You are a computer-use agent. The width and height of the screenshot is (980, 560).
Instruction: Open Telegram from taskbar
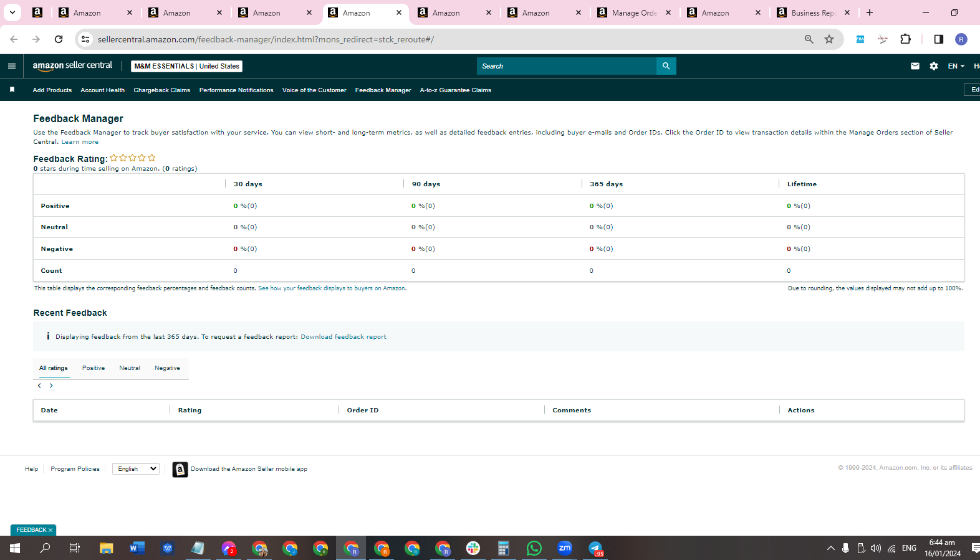(x=595, y=548)
